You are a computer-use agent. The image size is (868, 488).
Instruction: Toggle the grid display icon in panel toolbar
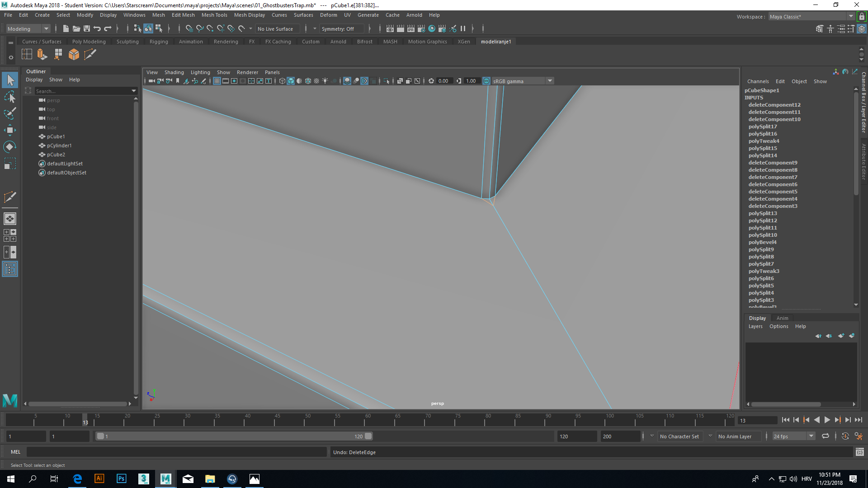[x=217, y=81]
